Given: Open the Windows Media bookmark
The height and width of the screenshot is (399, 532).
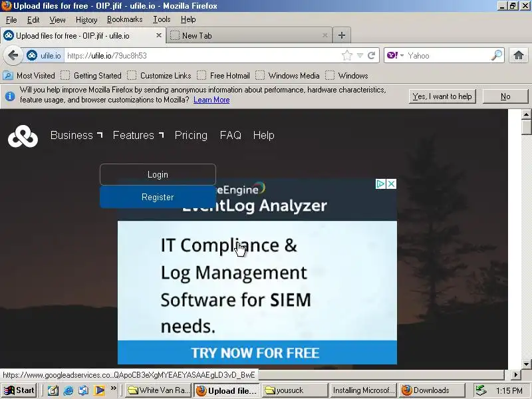Looking at the screenshot, I should [x=288, y=75].
